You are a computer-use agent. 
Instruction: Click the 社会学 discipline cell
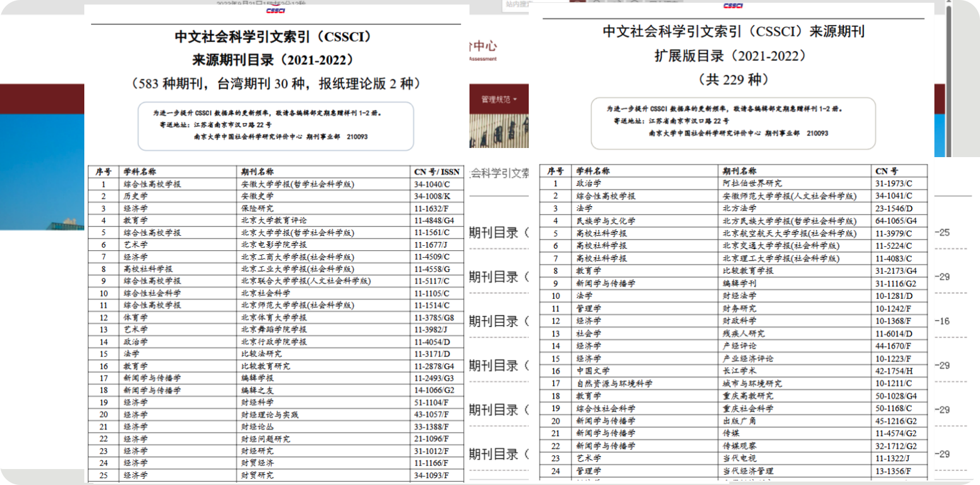589,334
